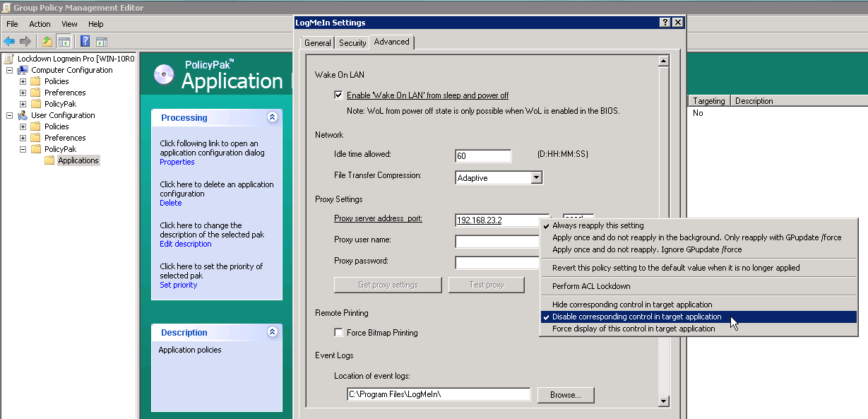Viewport: 868px width, 419px height.
Task: Select 'Perform ACL Lockdown' menu item
Action: [699, 286]
